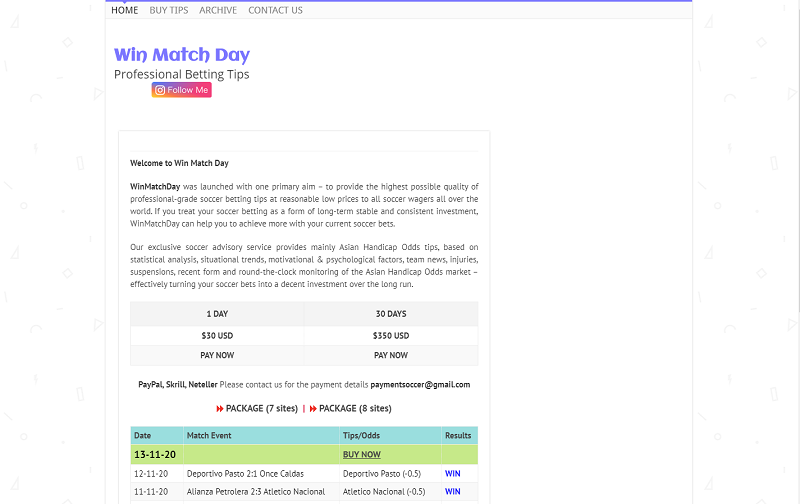
Task: Click the Follow Me Instagram button
Action: pos(182,90)
